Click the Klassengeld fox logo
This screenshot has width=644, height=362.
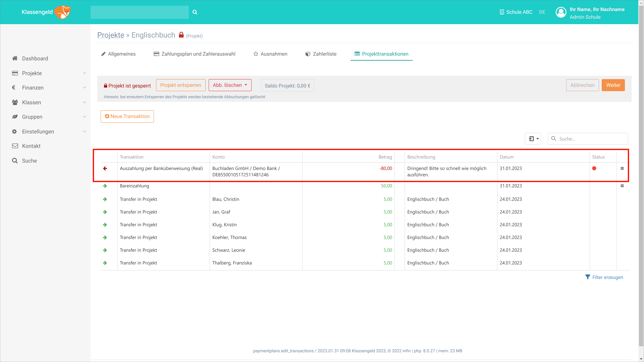63,12
